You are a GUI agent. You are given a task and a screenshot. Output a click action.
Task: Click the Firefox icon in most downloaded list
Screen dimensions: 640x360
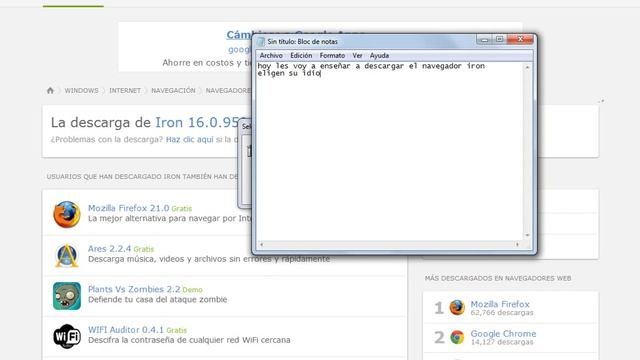457,307
